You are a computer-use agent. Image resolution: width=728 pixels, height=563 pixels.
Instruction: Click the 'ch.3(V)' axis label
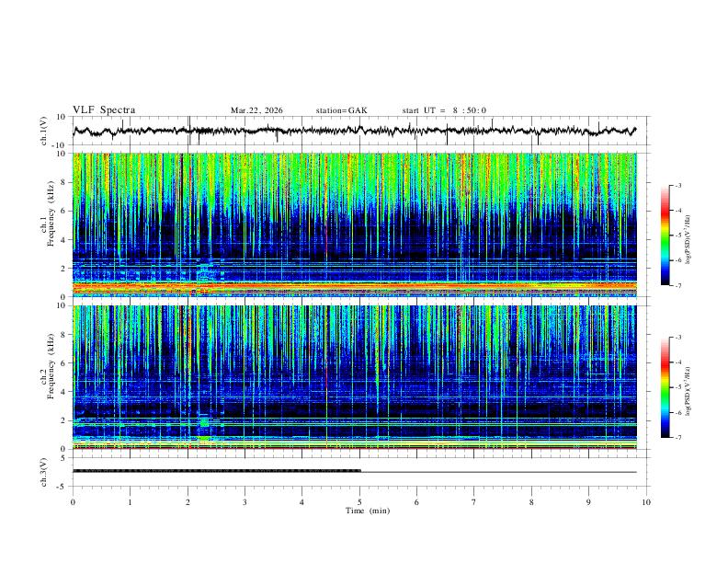pos(44,472)
